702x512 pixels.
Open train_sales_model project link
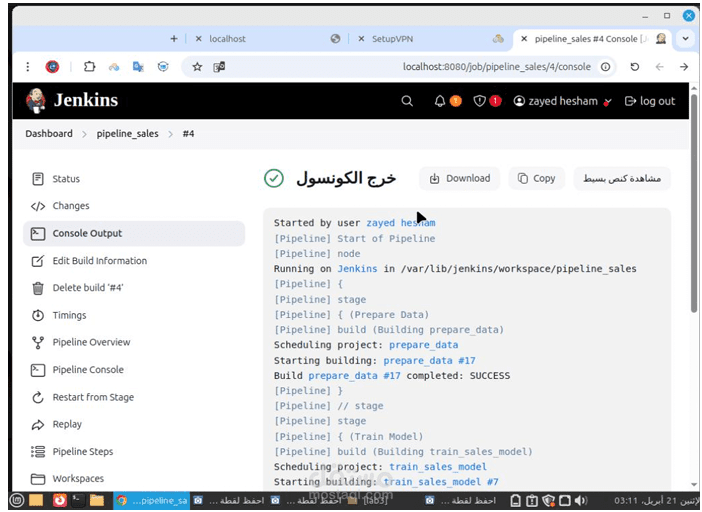438,467
